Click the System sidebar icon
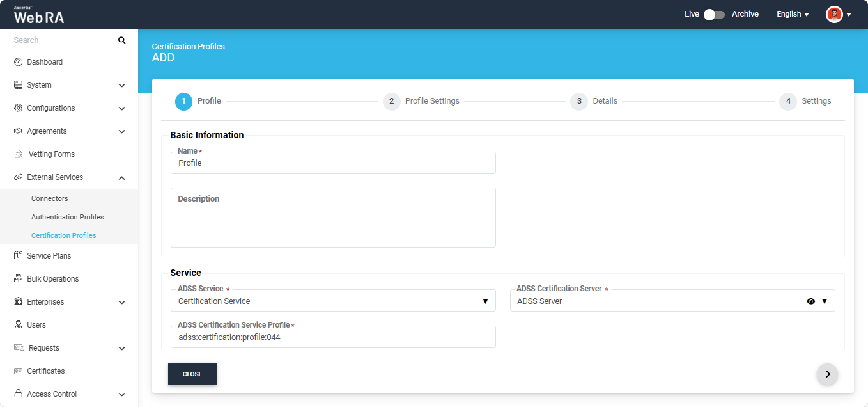 click(18, 85)
